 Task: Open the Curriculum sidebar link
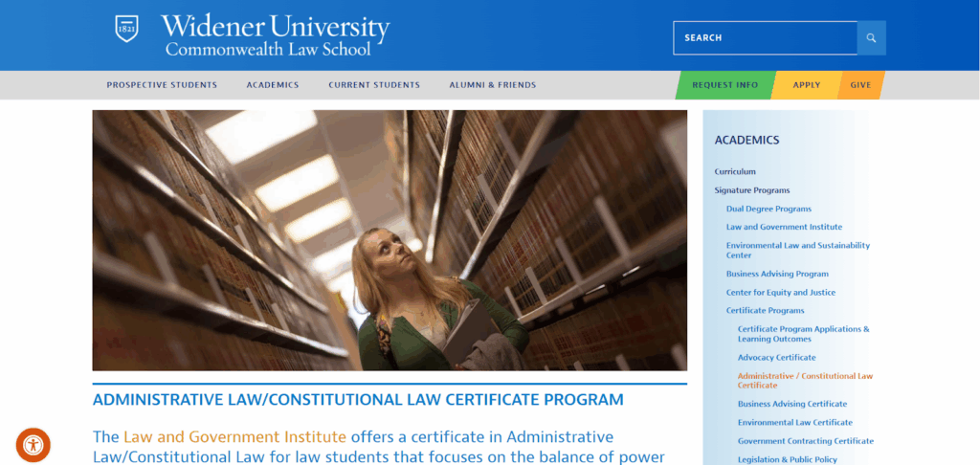tap(735, 171)
